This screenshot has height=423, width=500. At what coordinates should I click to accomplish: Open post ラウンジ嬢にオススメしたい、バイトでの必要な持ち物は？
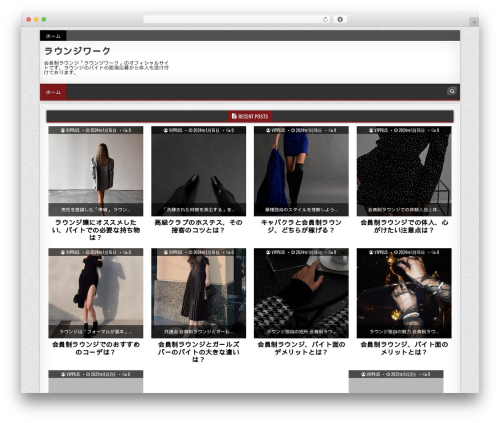[96, 230]
